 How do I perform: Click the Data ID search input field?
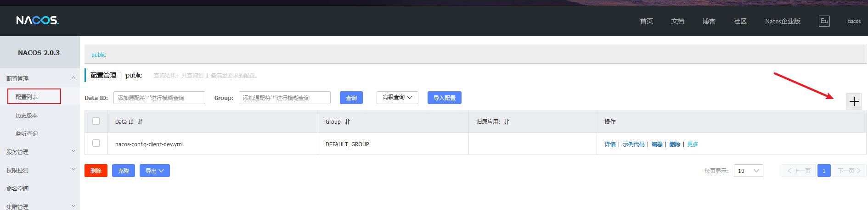pyautogui.click(x=159, y=98)
